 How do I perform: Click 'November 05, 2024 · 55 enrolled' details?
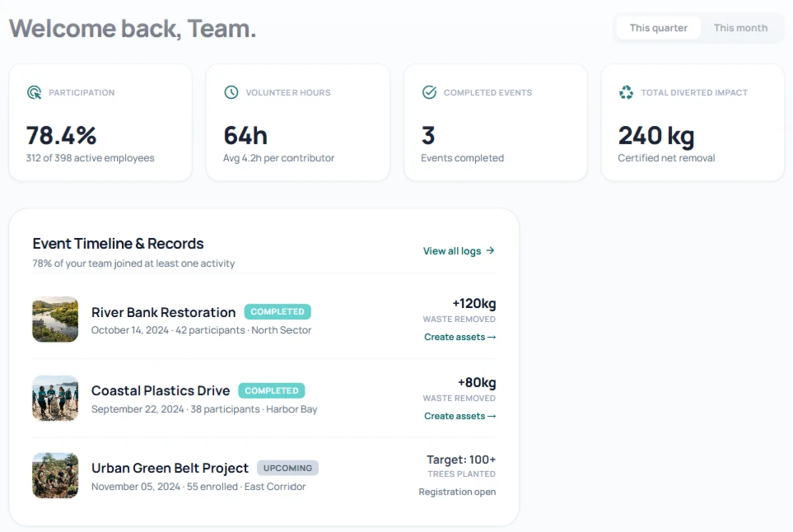[x=198, y=486]
